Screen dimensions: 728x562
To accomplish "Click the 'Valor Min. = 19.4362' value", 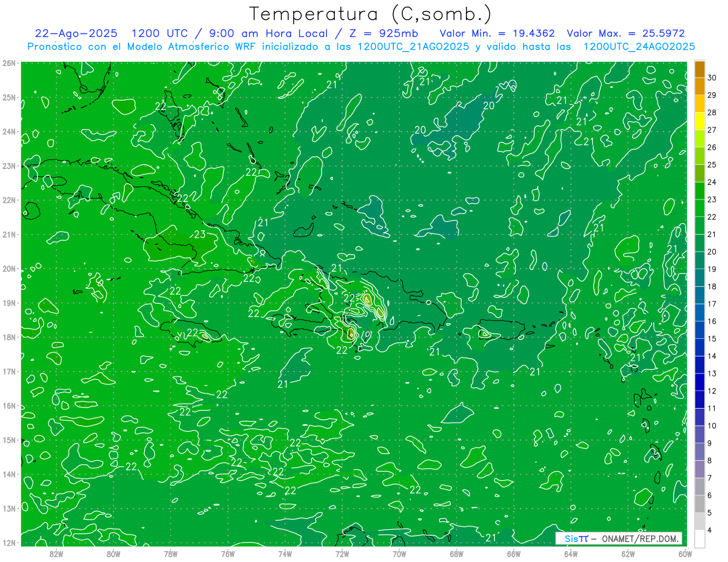I will click(497, 33).
